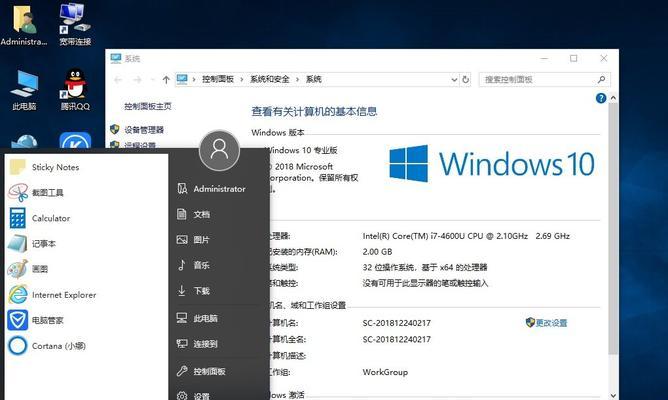Click the scrollbar down arrow in the System window
Image resolution: width=668 pixels, height=400 pixels.
pos(613,395)
